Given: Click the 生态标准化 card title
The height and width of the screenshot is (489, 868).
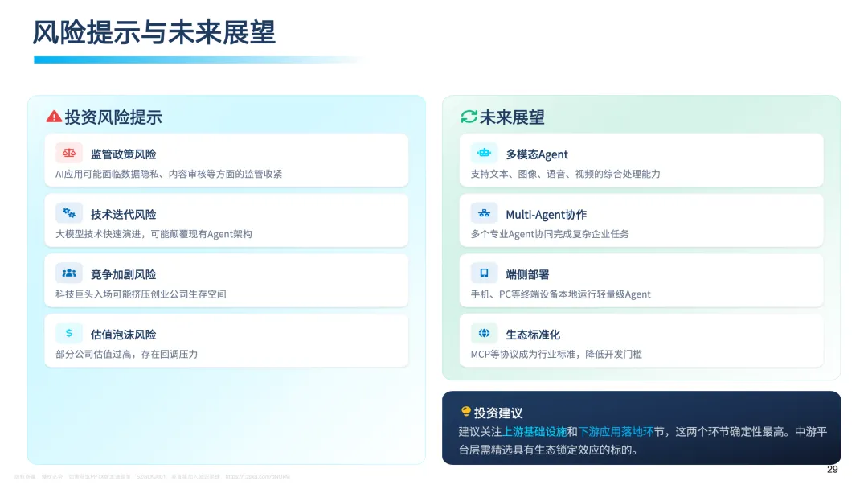Looking at the screenshot, I should 533,335.
